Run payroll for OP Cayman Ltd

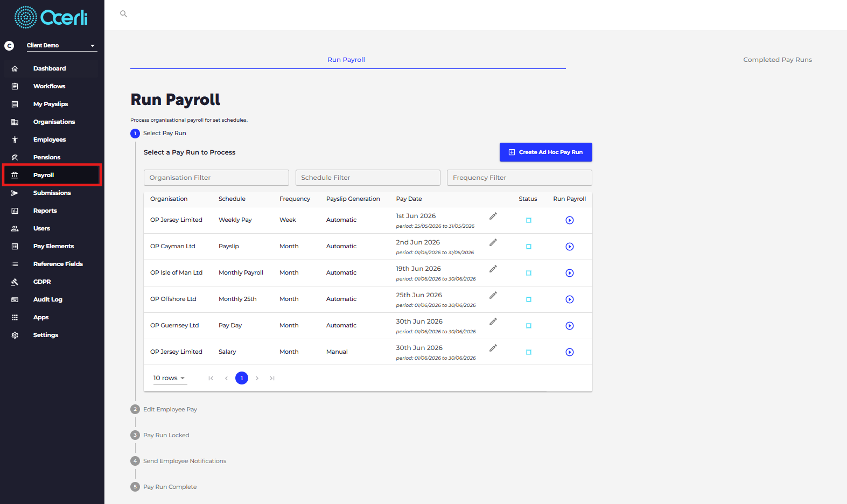point(570,247)
